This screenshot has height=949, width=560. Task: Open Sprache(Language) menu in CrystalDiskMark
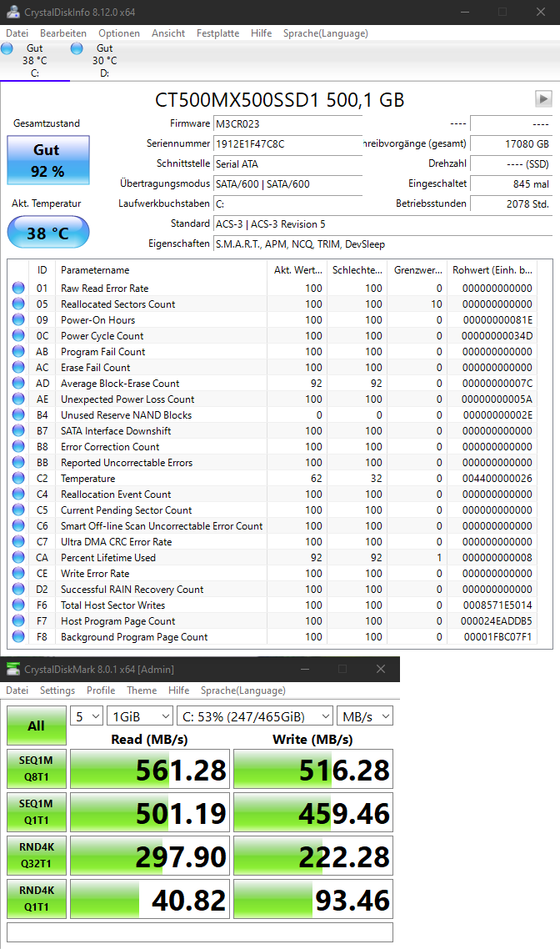tap(243, 690)
